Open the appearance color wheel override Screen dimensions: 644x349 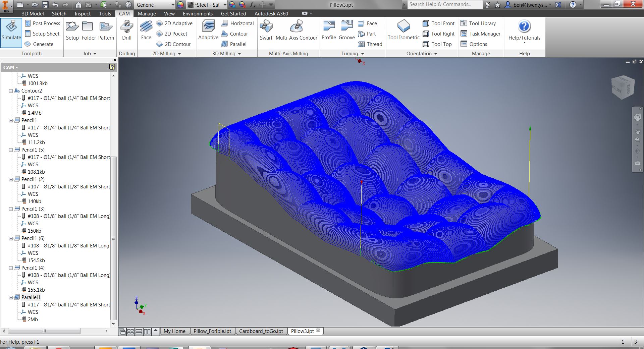tap(180, 5)
